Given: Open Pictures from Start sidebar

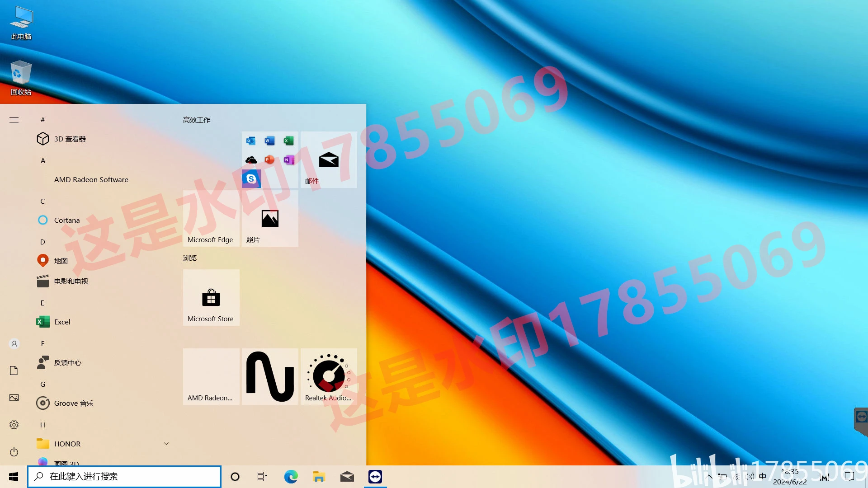Looking at the screenshot, I should pyautogui.click(x=14, y=398).
